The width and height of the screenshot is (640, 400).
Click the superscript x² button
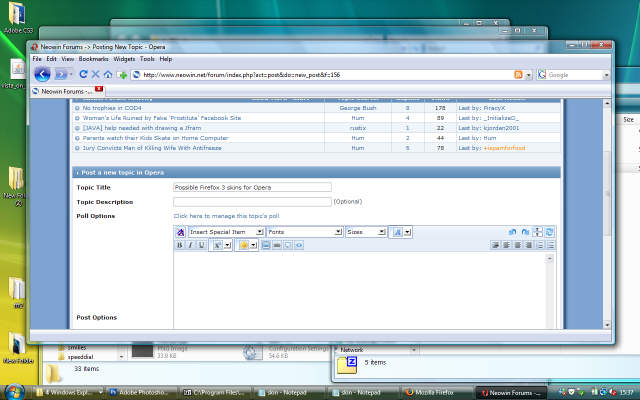218,245
